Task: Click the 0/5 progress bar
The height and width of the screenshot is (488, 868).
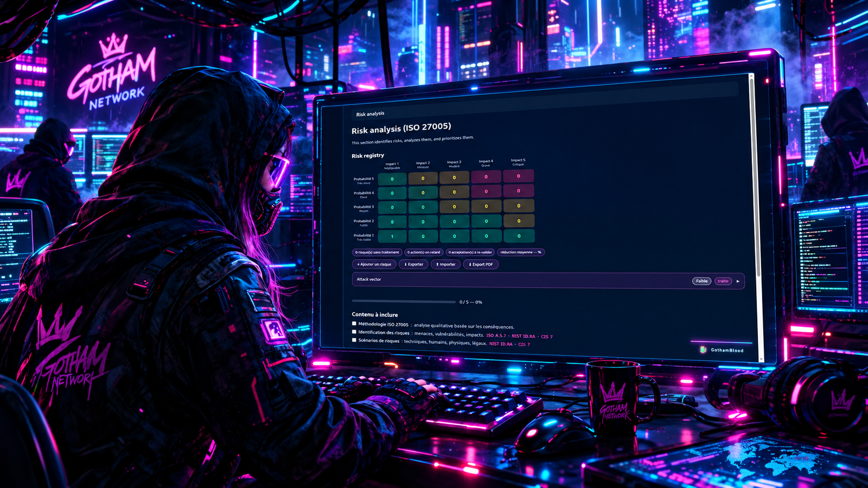Action: click(x=404, y=301)
